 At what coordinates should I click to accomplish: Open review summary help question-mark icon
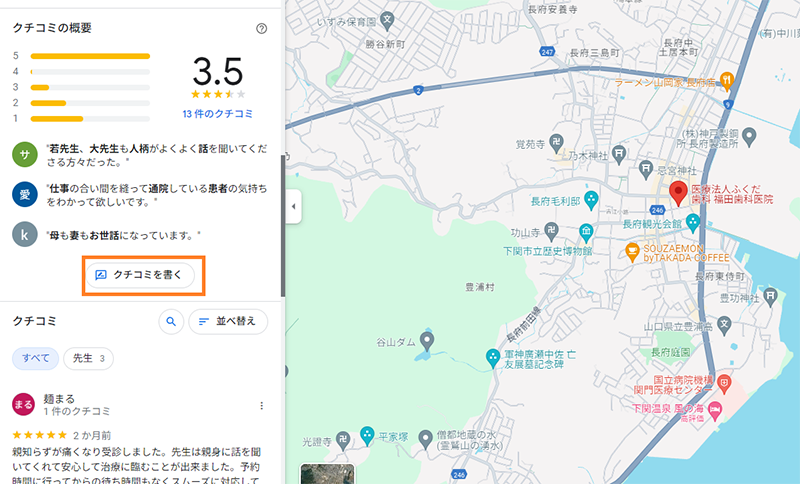(x=261, y=29)
